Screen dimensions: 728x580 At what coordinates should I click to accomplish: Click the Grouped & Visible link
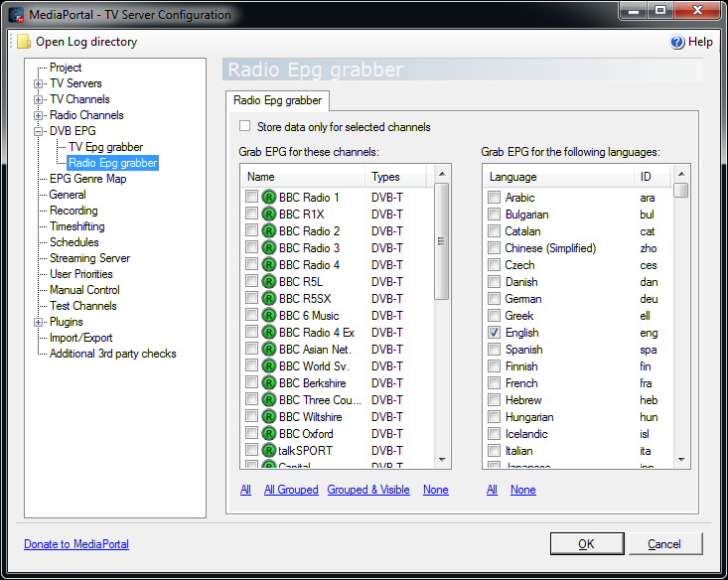[368, 490]
